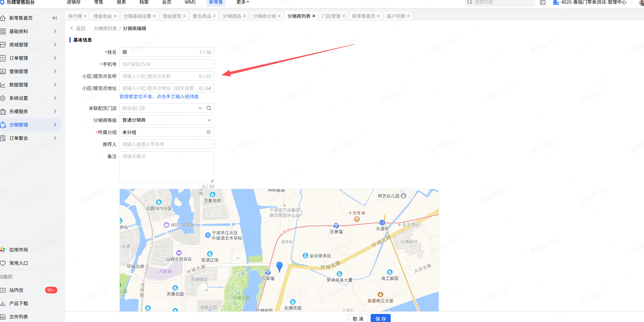Viewport: 644px width, 322px height.
Task: Click the printer icon in the top bar
Action: (543, 3)
